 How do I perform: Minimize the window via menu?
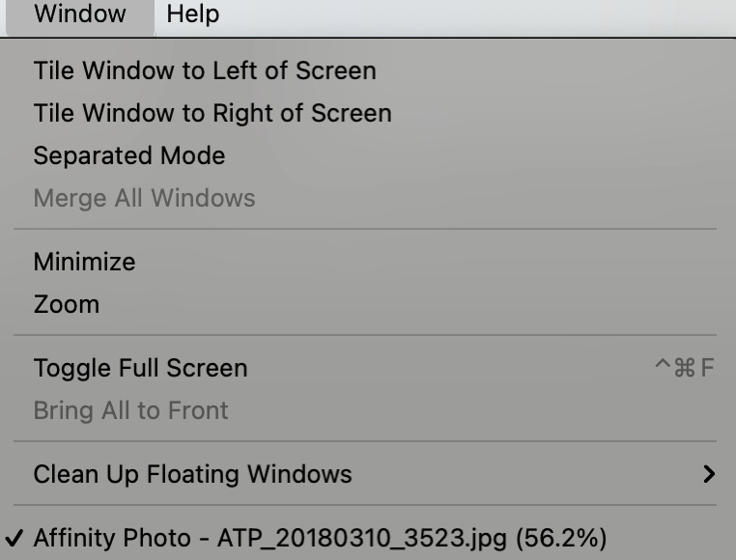tap(84, 262)
